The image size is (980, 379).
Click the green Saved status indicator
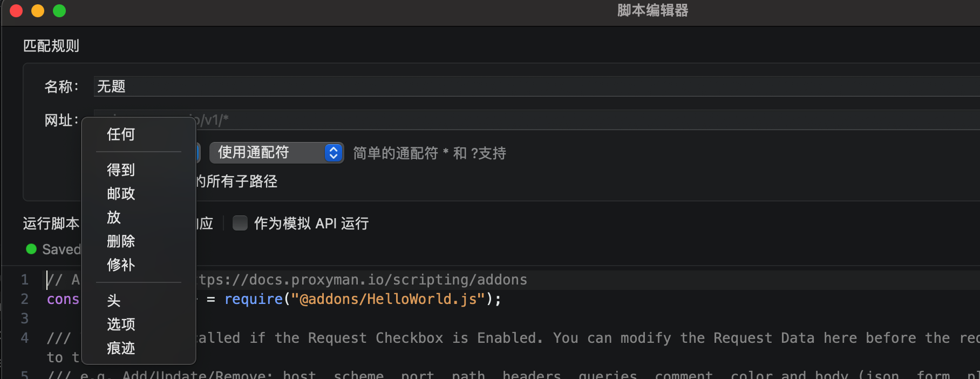click(x=31, y=249)
